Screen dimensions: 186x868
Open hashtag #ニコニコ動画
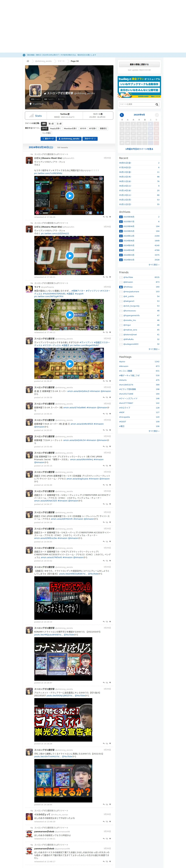coord(126,371)
